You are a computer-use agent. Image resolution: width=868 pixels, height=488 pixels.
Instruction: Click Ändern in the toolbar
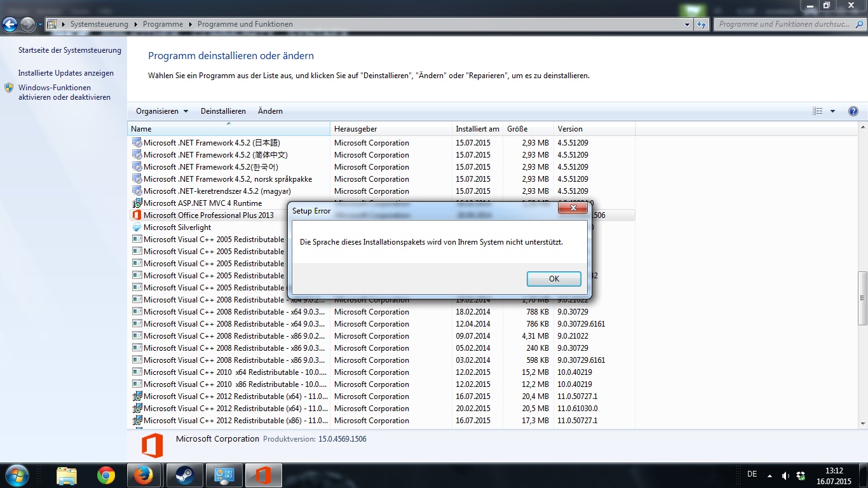pyautogui.click(x=270, y=111)
